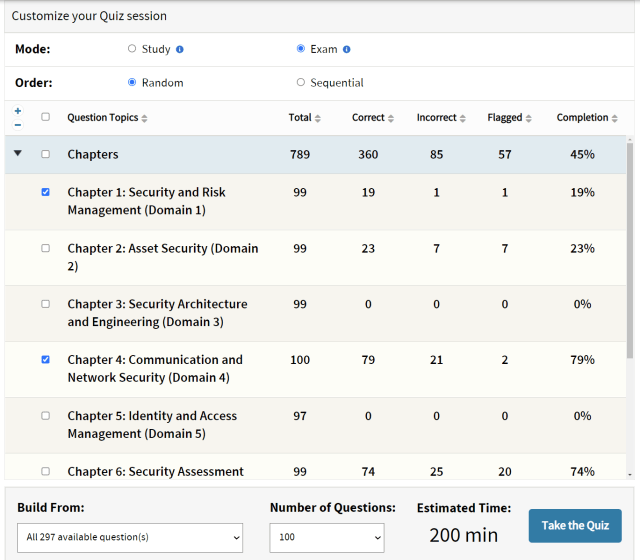Click the minus collapse-all icon
The height and width of the screenshot is (560, 640).
(17, 125)
